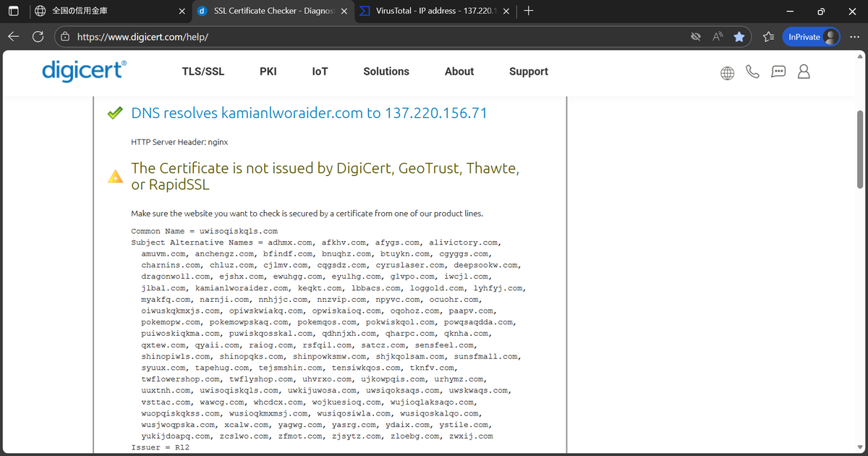868x456 pixels.
Task: Click the favorites star in the address bar
Action: pos(739,35)
